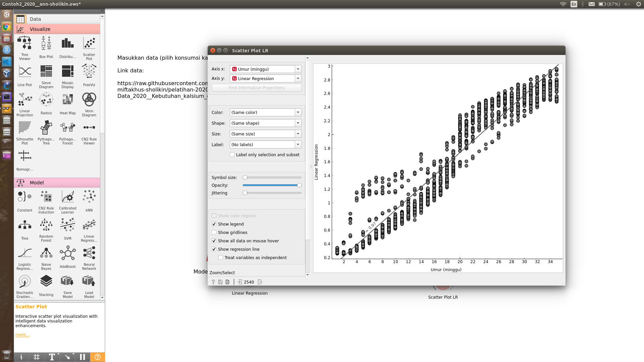Image resolution: width=644 pixels, height=362 pixels.
Task: Select the Linear Regression model widget
Action: 89,230
